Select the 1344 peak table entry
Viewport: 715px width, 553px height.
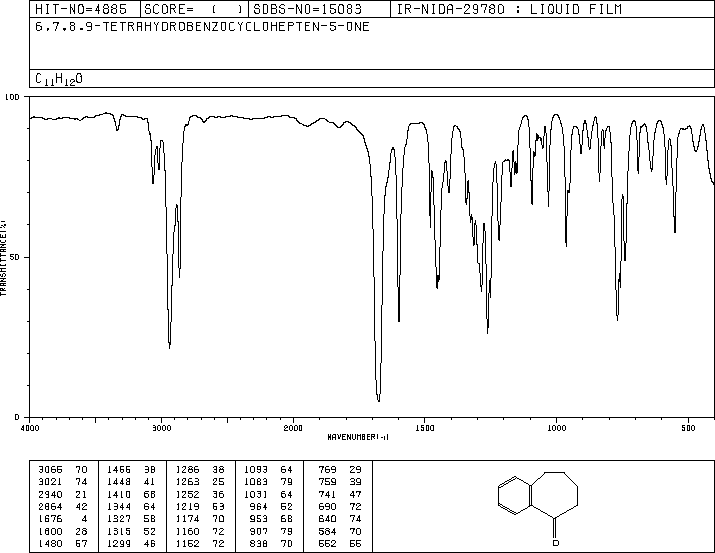(131, 507)
